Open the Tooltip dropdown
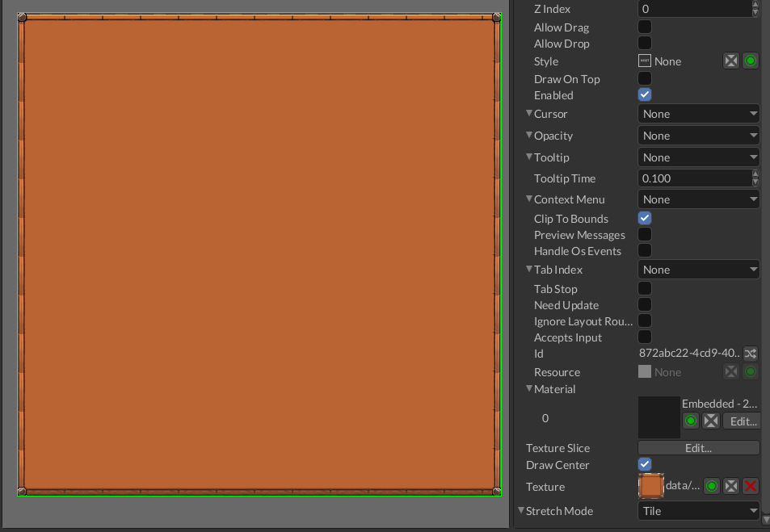770x532 pixels. [x=698, y=157]
